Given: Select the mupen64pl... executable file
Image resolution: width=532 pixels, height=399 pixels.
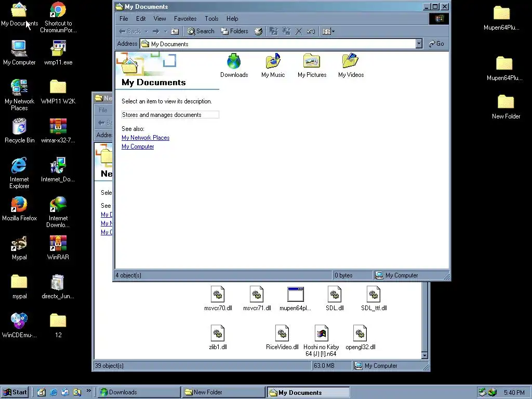Looking at the screenshot, I should 295,299.
